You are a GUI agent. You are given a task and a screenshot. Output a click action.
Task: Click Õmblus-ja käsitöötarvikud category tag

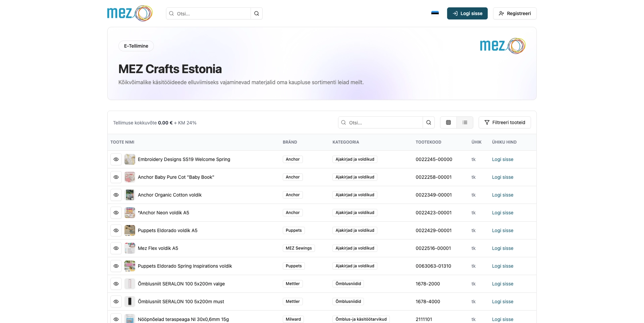361,319
